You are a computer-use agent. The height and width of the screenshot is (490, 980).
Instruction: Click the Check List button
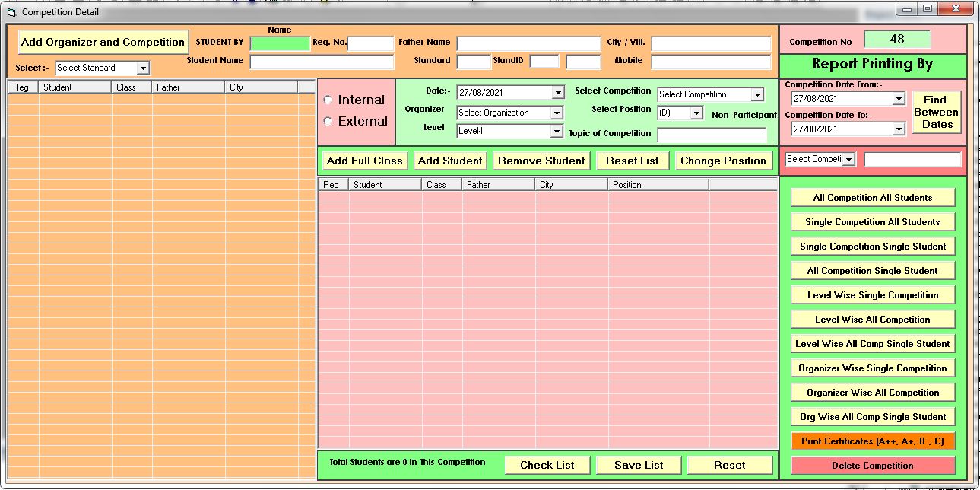pyautogui.click(x=547, y=465)
